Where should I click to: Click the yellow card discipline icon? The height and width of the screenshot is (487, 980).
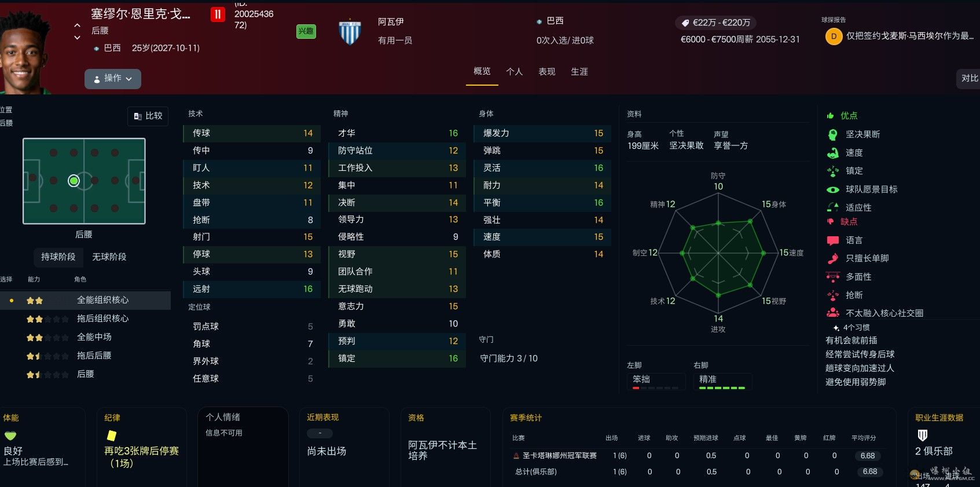pyautogui.click(x=112, y=435)
